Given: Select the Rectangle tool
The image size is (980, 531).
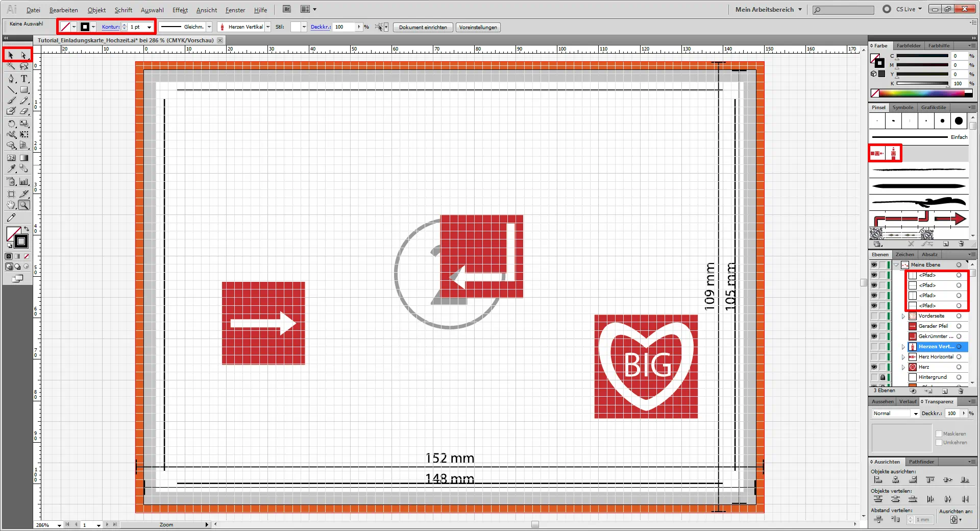Looking at the screenshot, I should click(x=24, y=90).
